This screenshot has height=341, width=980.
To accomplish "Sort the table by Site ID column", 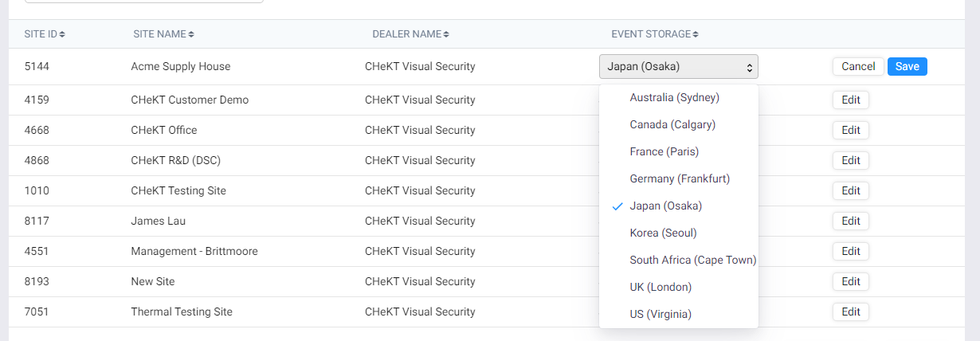I will click(x=45, y=34).
